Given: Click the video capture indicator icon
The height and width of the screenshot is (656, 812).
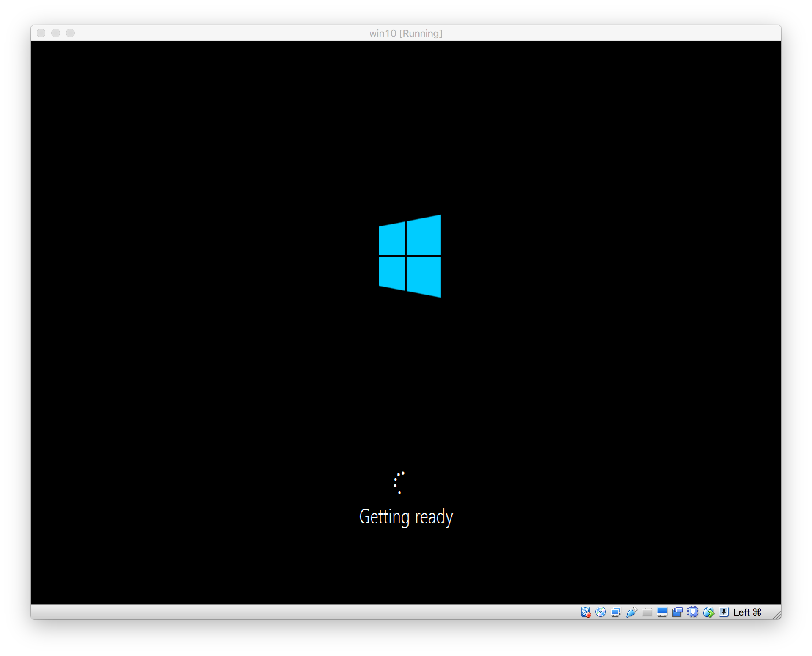Looking at the screenshot, I should click(678, 612).
